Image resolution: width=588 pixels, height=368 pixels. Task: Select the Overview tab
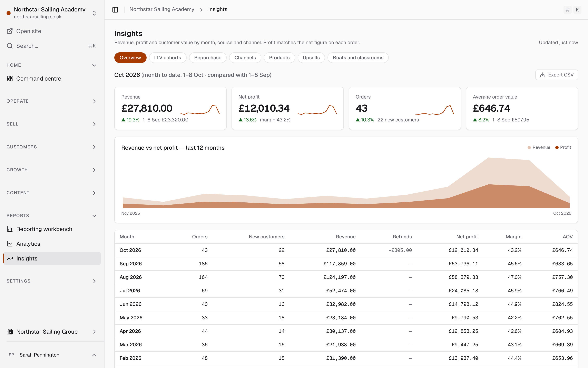click(x=130, y=58)
